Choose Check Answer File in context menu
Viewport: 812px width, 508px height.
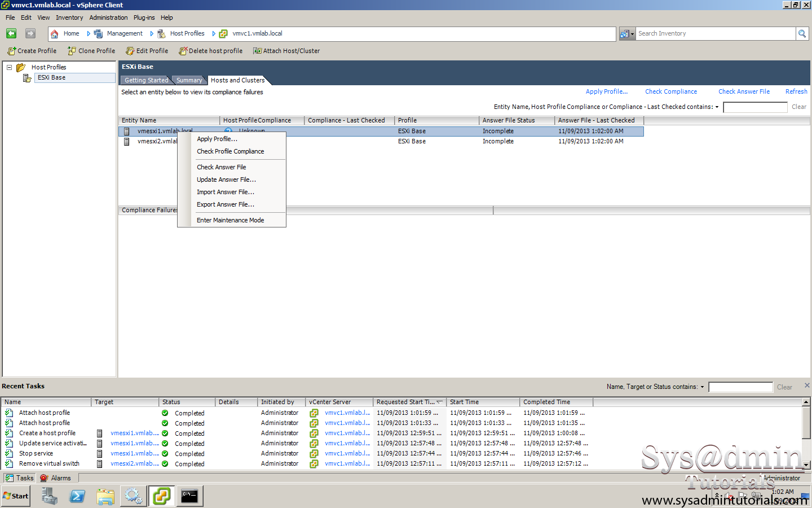232,167
